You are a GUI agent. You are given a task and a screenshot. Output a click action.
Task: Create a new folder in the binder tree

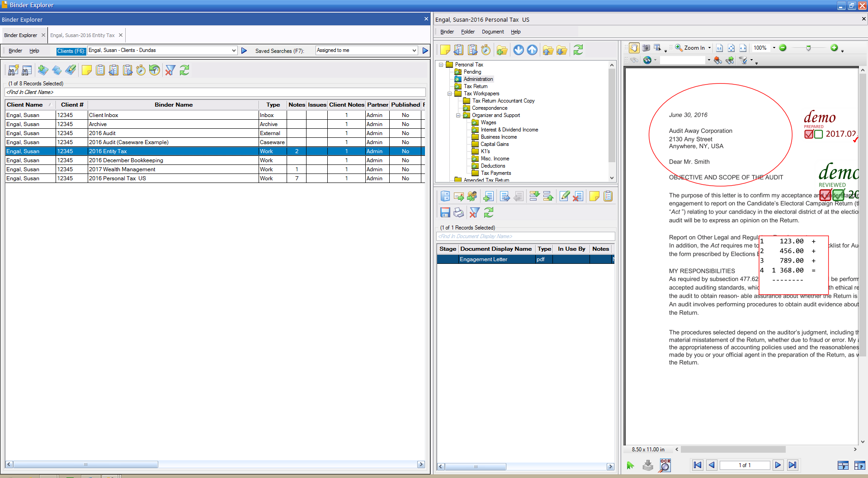click(502, 50)
